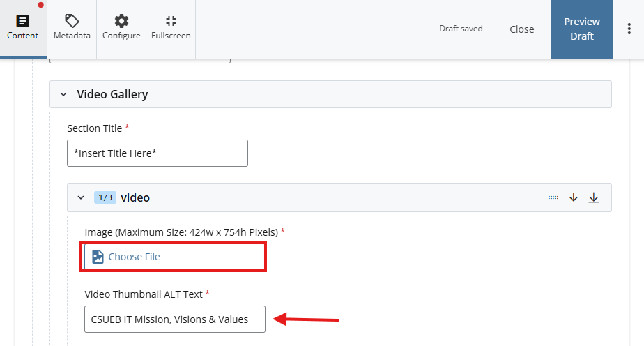Screen dimensions: 644x346
Task: Collapse the Video Gallery section chevron
Action: tap(63, 94)
